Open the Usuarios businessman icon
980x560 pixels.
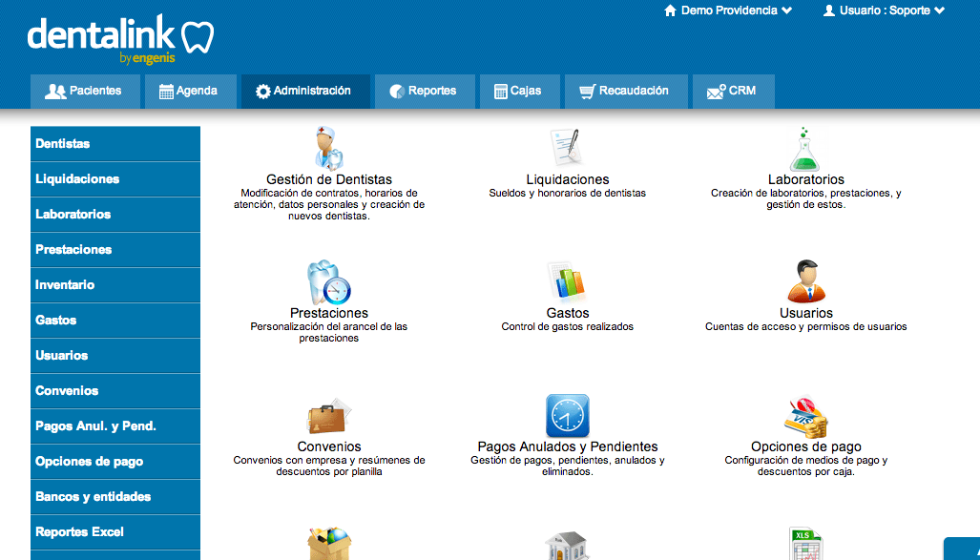805,282
